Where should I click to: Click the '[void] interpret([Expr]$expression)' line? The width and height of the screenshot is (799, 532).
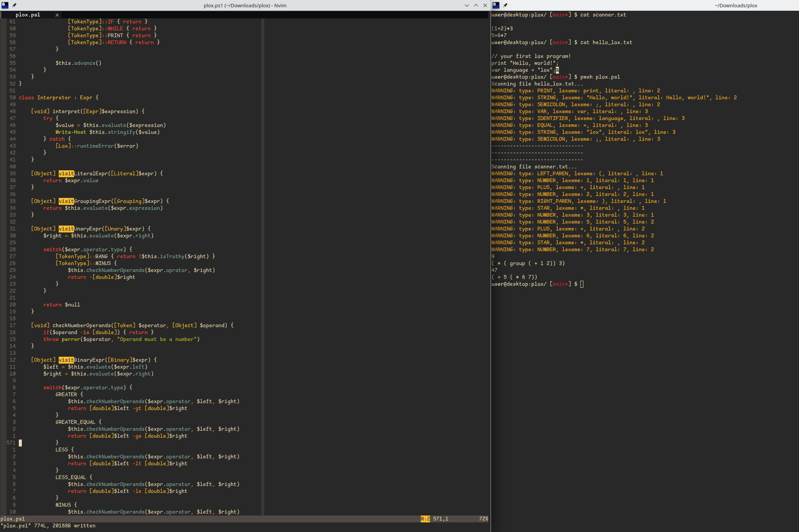pos(88,112)
